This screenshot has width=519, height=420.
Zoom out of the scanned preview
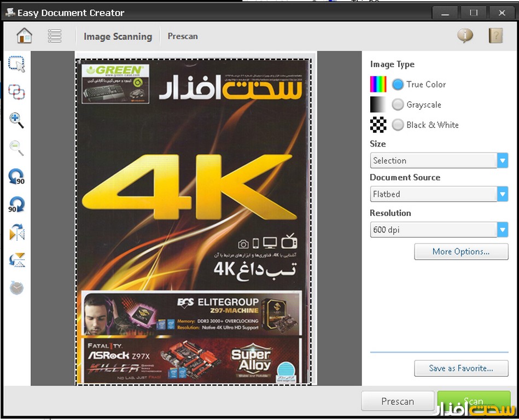click(16, 148)
